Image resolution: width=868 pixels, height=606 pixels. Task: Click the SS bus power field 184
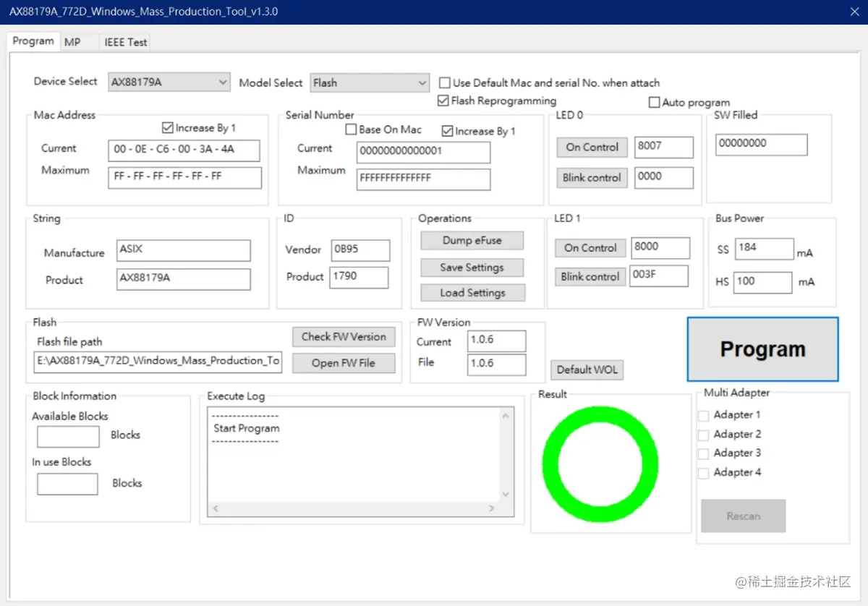(x=765, y=249)
